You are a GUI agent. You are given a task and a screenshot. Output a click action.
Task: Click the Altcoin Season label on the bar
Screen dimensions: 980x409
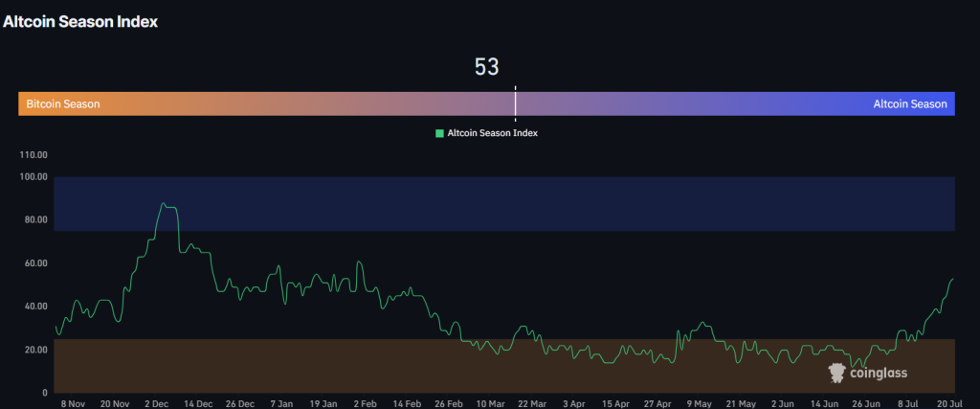click(x=910, y=103)
